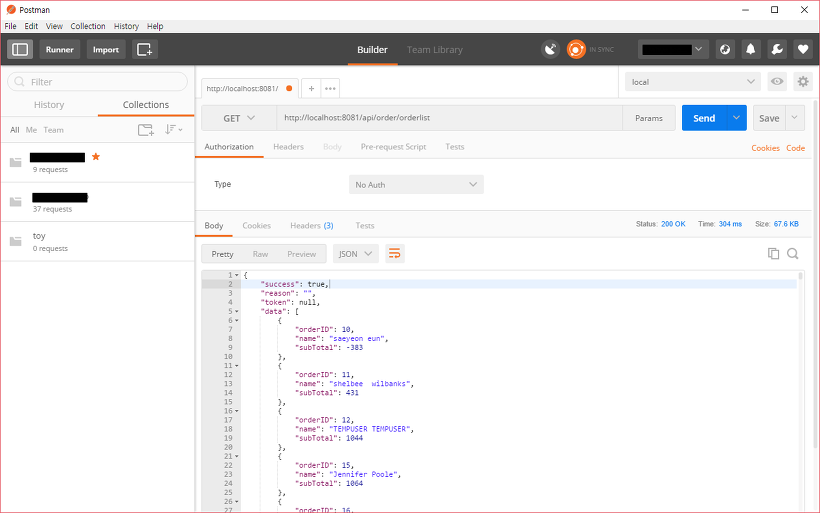The image size is (820, 513).
Task: Open the File menu
Action: point(10,26)
